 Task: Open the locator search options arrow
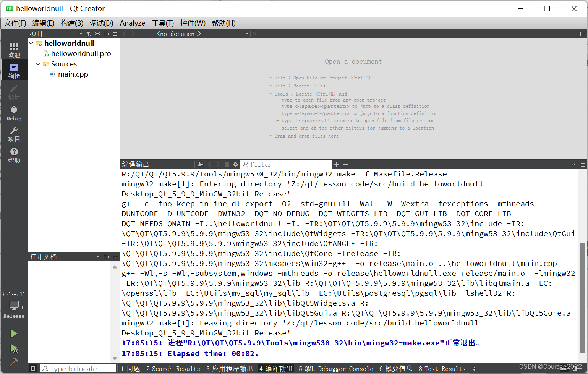45,369
